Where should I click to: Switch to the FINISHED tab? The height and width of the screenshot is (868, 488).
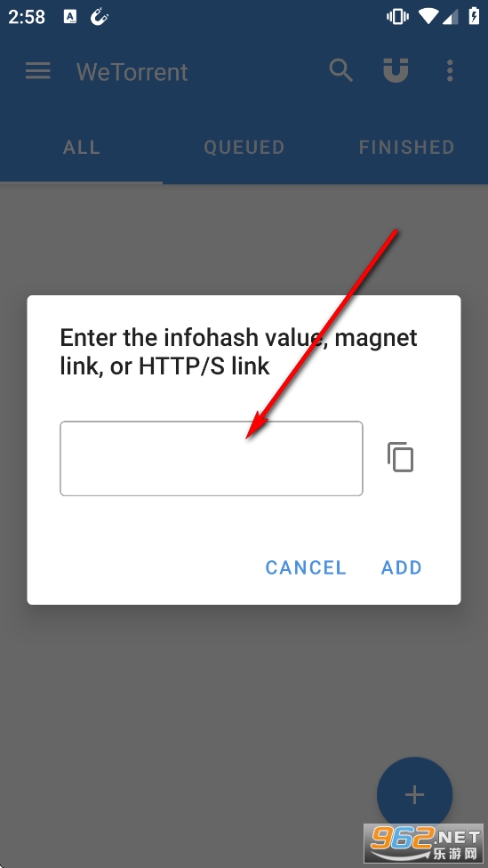(x=407, y=148)
